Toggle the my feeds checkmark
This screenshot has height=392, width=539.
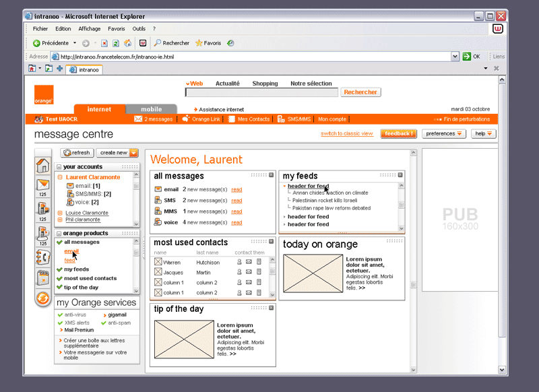tap(59, 269)
